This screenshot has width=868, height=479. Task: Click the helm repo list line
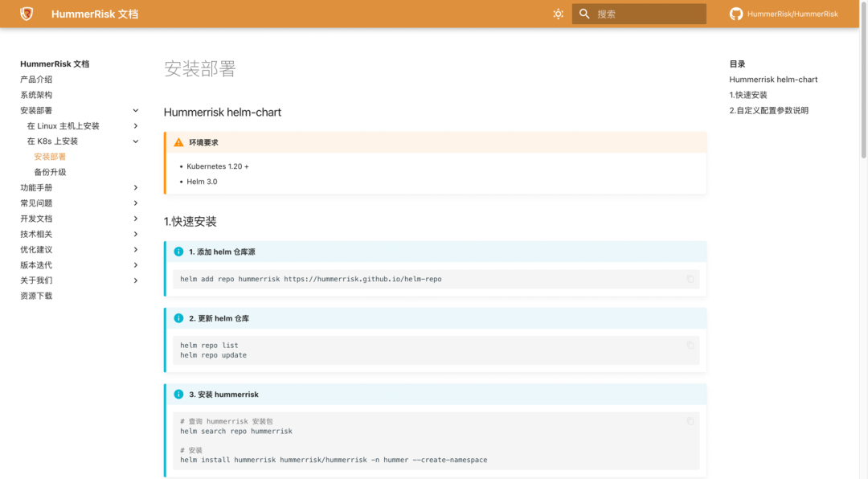tap(209, 345)
